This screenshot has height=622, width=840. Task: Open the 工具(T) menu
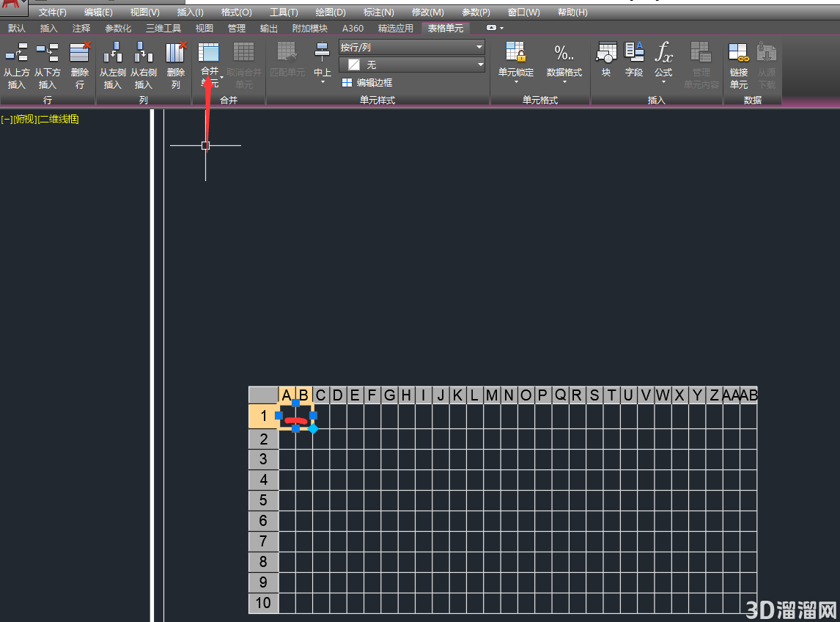pos(284,12)
